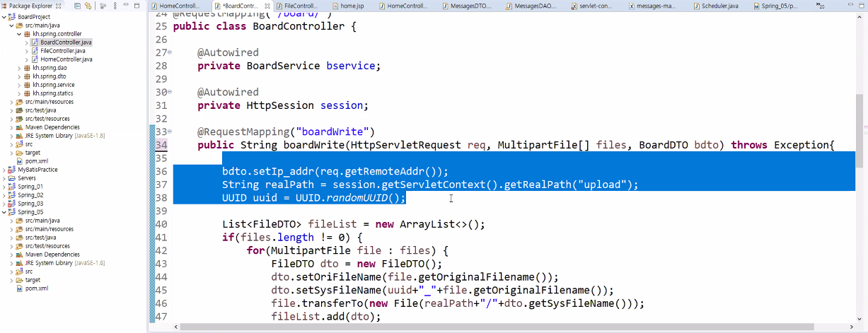Expand kh.spring.service package
This screenshot has width=868, height=333.
(19, 85)
